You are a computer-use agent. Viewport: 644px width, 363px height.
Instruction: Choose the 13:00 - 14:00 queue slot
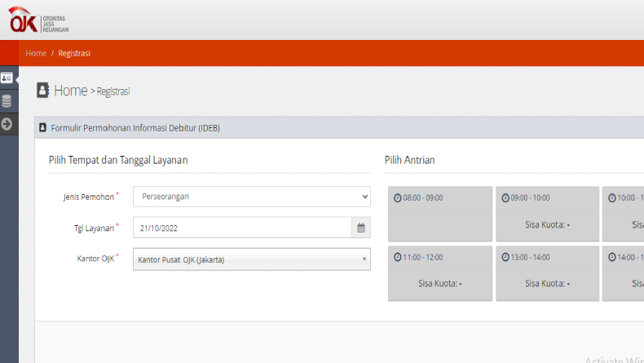546,274
